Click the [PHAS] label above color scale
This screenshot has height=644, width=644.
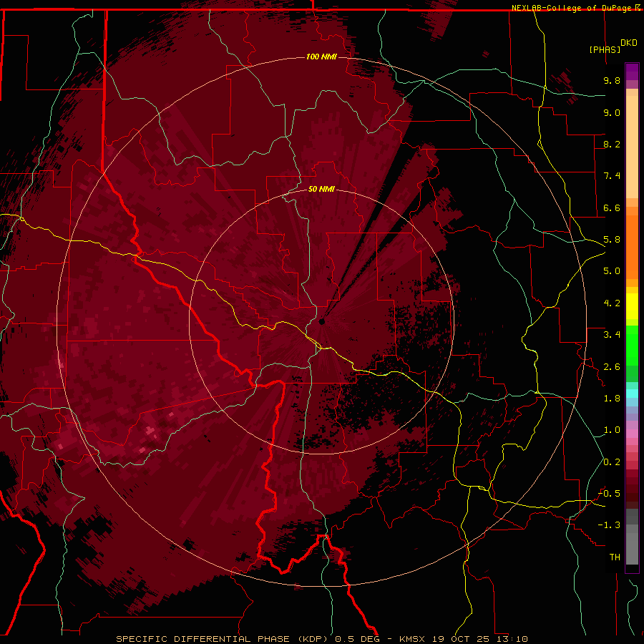point(605,49)
